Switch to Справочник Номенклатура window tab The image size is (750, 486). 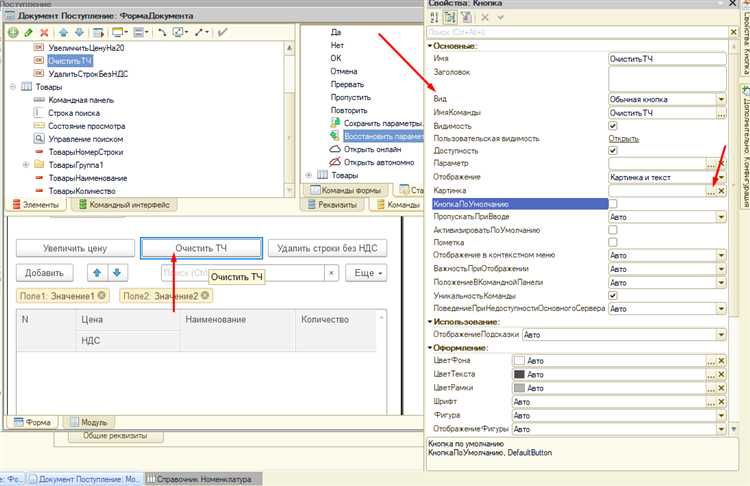click(203, 479)
